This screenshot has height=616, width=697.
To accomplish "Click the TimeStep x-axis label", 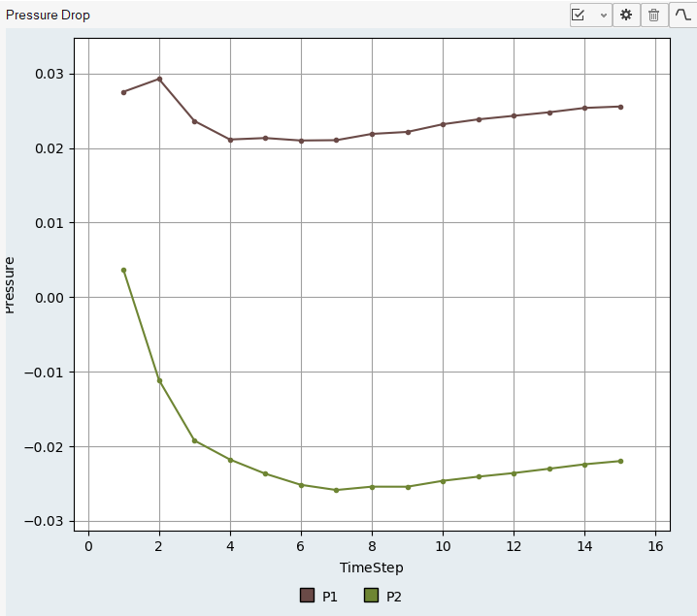I will click(372, 567).
